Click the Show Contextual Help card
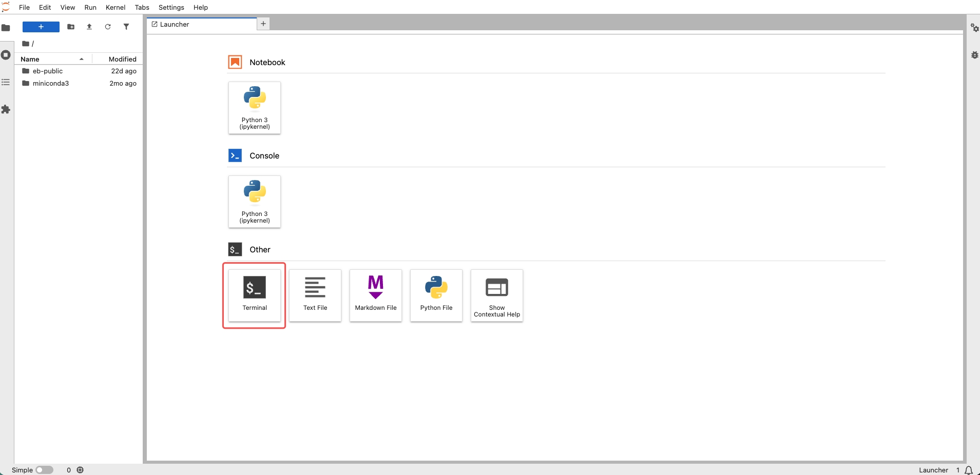Image resolution: width=980 pixels, height=475 pixels. tap(496, 295)
